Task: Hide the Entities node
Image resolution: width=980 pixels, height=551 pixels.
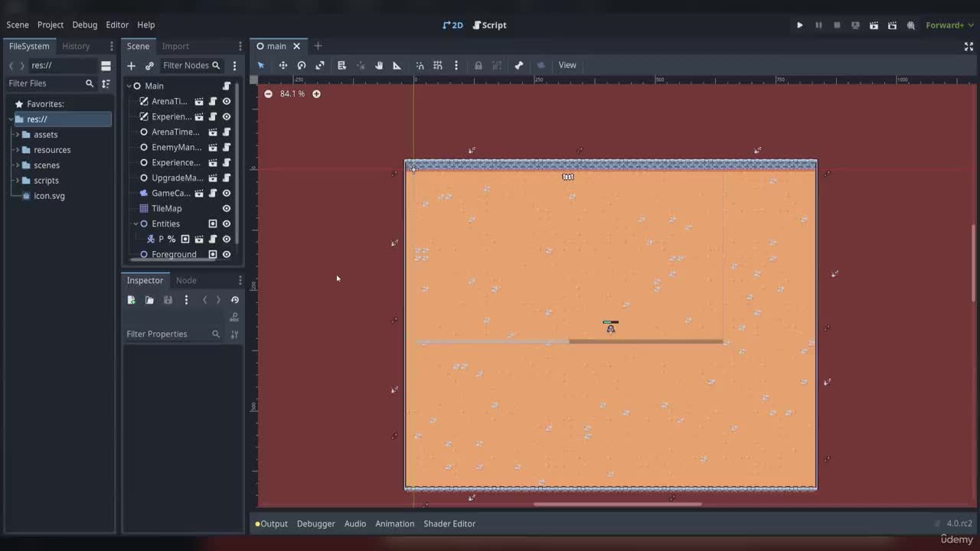Action: [x=227, y=223]
